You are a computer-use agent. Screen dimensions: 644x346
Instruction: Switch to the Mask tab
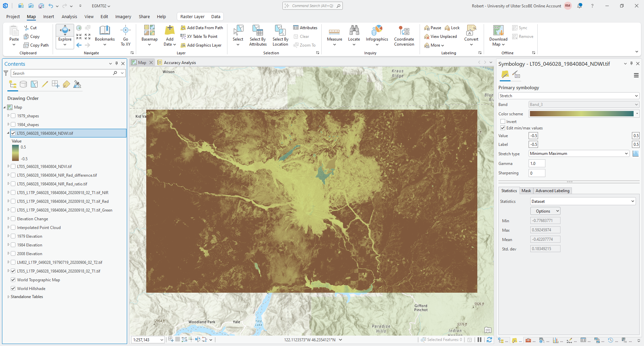526,191
